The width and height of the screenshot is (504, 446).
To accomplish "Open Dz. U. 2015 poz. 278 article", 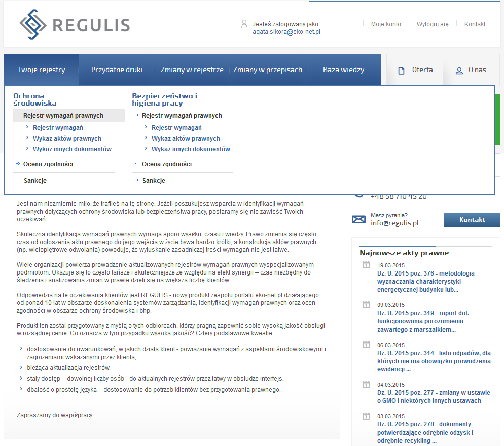I will (x=425, y=432).
